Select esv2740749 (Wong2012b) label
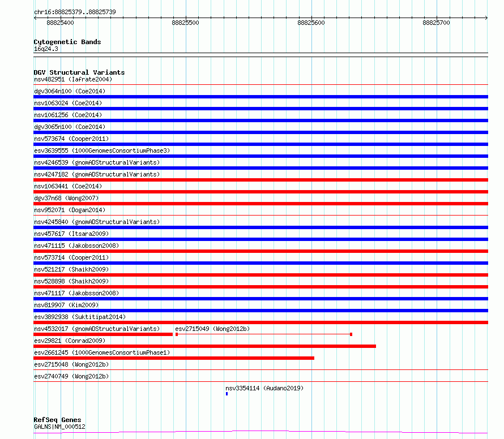504x439 pixels. coord(71,376)
